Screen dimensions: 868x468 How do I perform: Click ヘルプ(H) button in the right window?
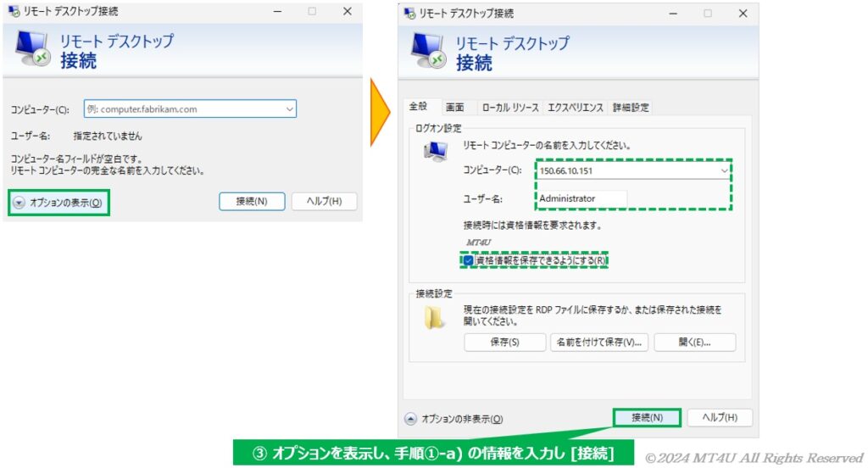coord(720,418)
